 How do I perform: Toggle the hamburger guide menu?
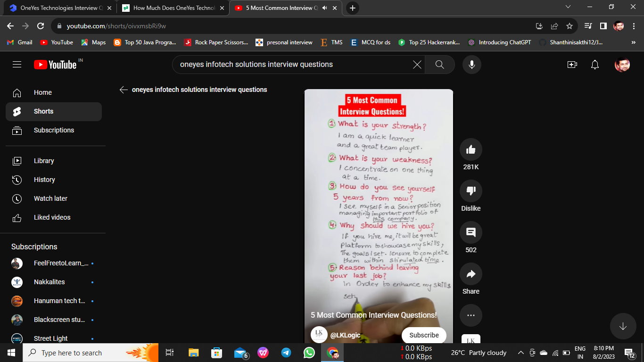pyautogui.click(x=17, y=65)
